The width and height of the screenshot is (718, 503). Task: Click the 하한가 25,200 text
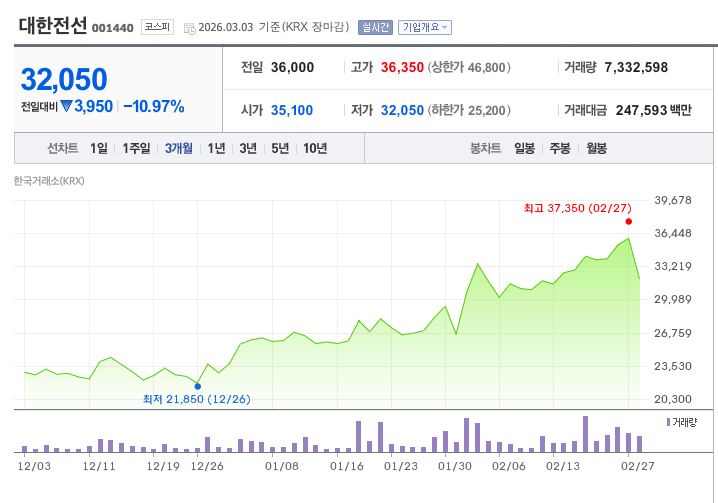469,110
